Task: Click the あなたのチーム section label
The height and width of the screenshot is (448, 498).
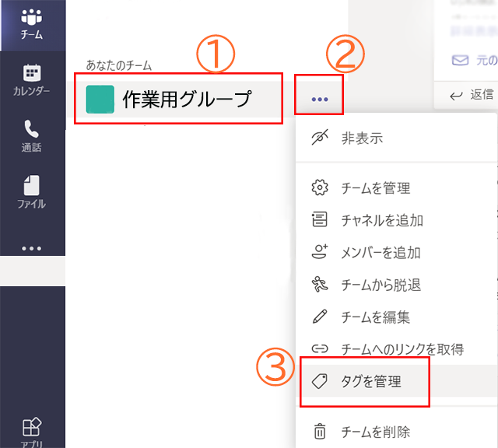Action: point(119,65)
